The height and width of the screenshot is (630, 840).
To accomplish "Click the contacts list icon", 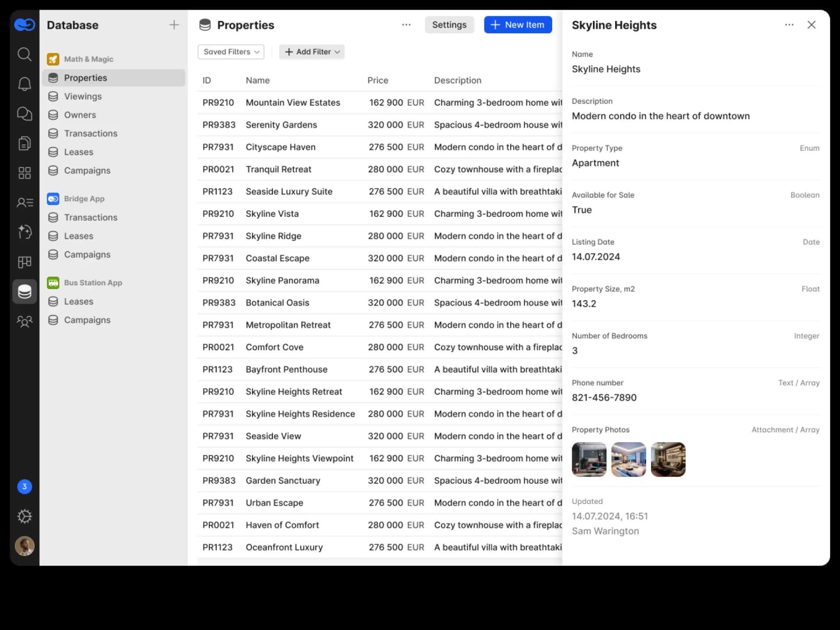I will click(24, 203).
